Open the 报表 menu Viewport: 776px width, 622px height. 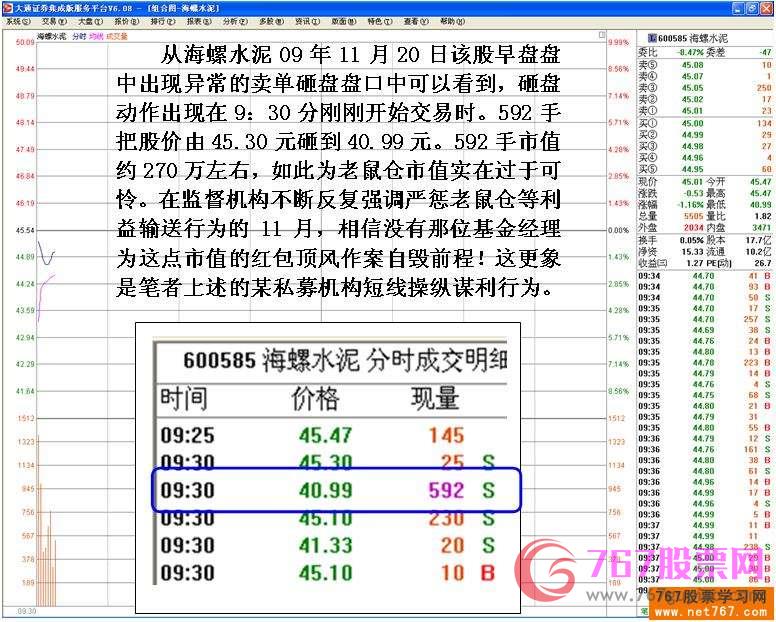click(x=199, y=22)
